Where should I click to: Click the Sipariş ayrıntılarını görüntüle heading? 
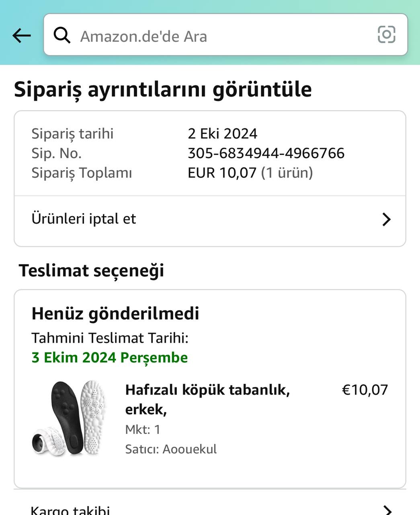pyautogui.click(x=163, y=89)
